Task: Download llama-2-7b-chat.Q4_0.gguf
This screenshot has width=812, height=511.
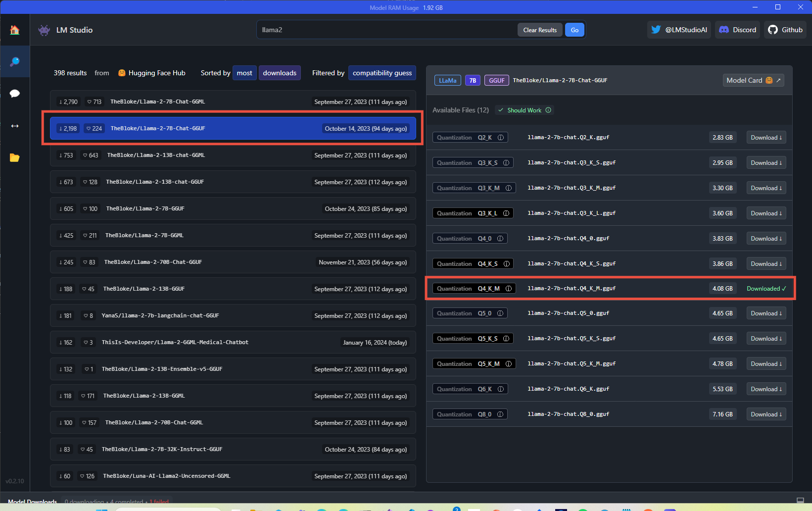Action: [766, 239]
